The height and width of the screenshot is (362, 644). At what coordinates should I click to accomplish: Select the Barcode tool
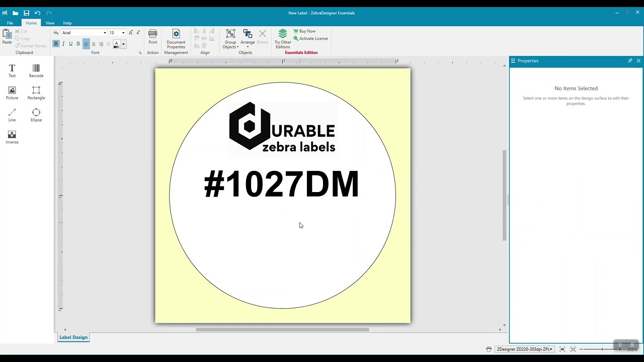[x=36, y=71]
